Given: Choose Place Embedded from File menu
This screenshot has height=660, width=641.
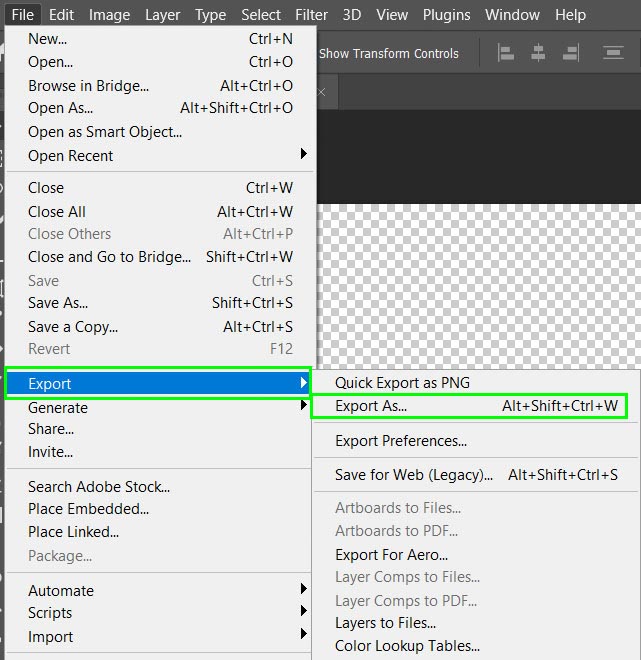Looking at the screenshot, I should tap(88, 509).
